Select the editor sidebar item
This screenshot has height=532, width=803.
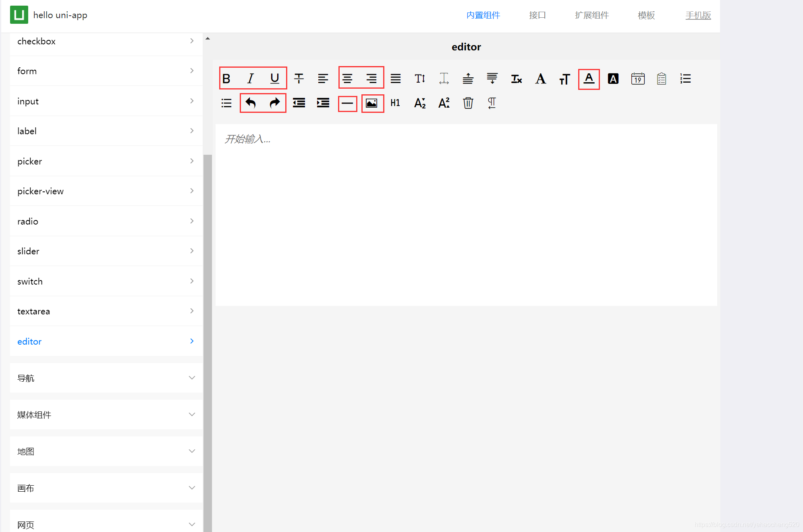point(106,341)
